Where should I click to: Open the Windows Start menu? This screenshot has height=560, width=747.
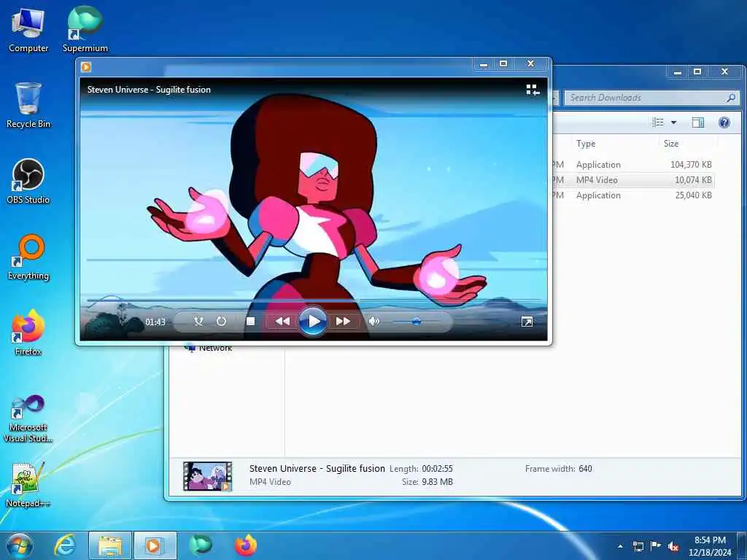20,545
